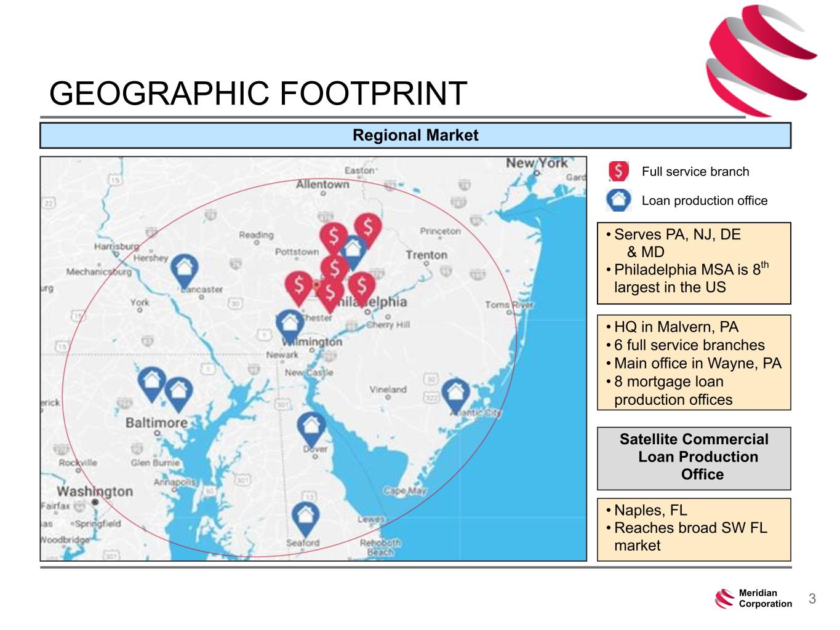840x630 pixels.
Task: Click the blue office pin at Atlantic City
Action: pyautogui.click(x=455, y=395)
